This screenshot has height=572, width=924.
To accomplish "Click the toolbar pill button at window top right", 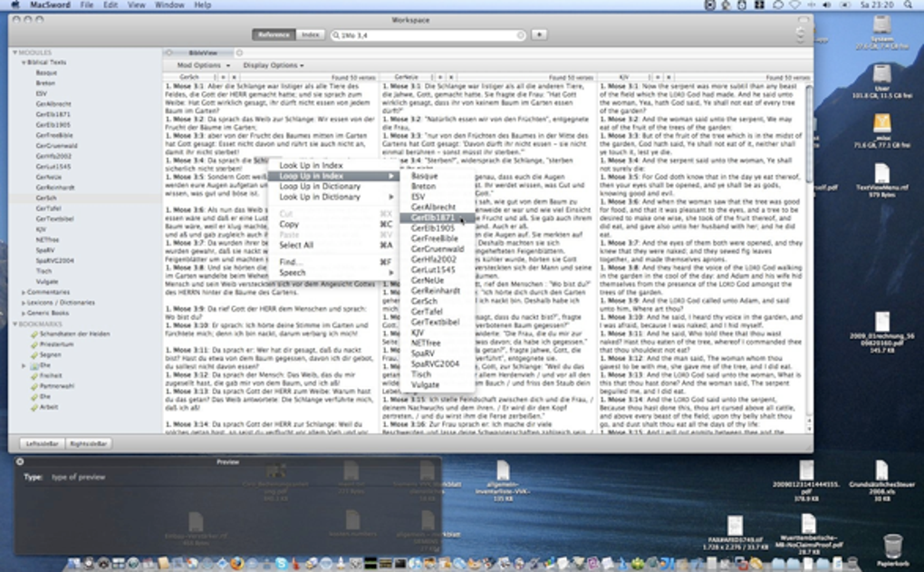I will click(802, 19).
